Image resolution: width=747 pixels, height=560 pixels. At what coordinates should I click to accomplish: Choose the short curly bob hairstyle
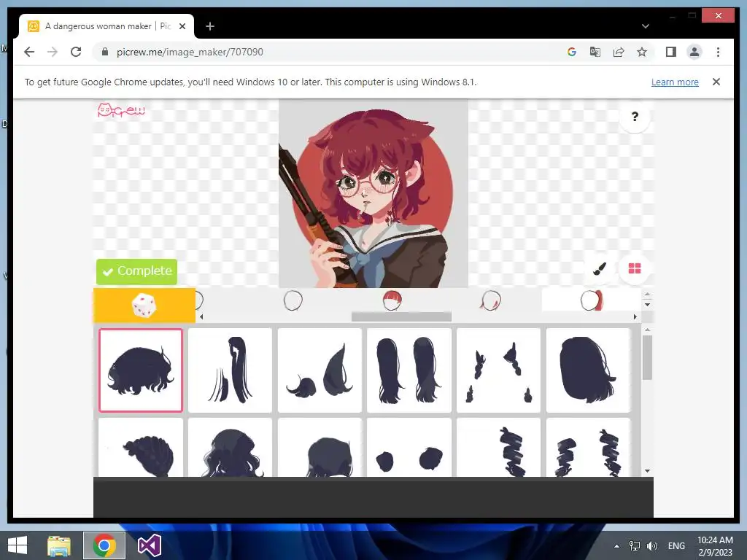coord(141,370)
